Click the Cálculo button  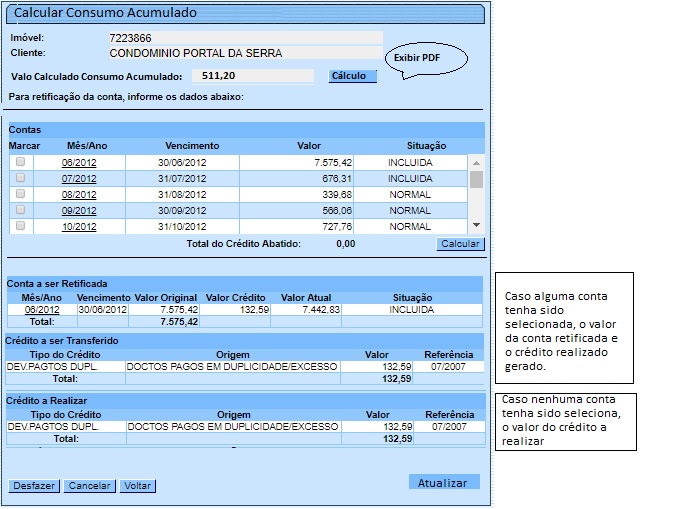[350, 76]
